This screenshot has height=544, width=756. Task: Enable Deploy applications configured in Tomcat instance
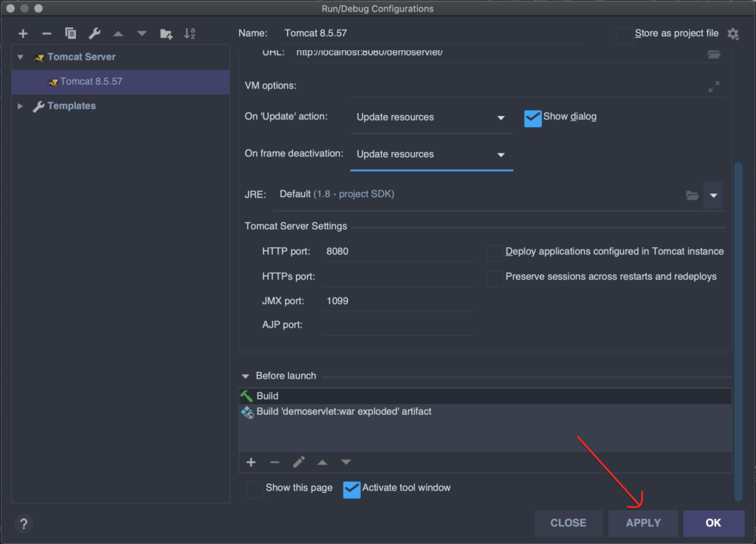click(x=495, y=252)
